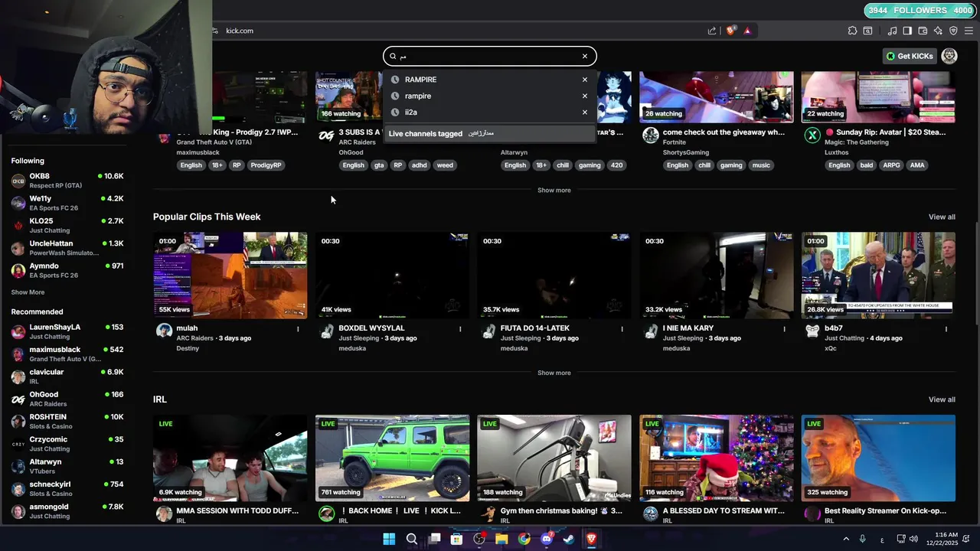Open asmongold recommended channel
The image size is (980, 551).
(67, 511)
